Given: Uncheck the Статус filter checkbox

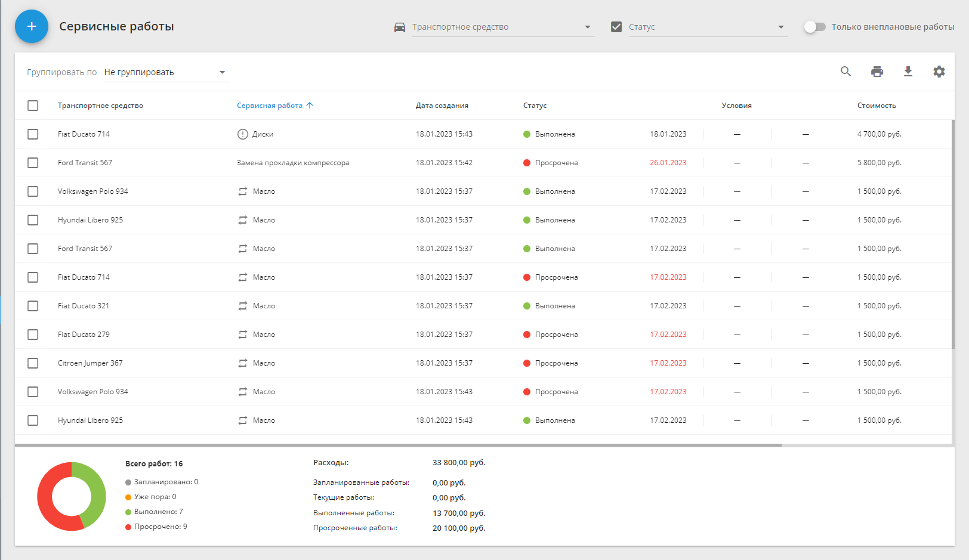Looking at the screenshot, I should pyautogui.click(x=616, y=27).
